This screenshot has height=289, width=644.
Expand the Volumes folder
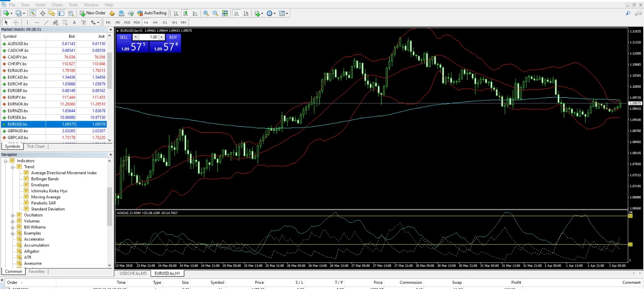pos(13,221)
